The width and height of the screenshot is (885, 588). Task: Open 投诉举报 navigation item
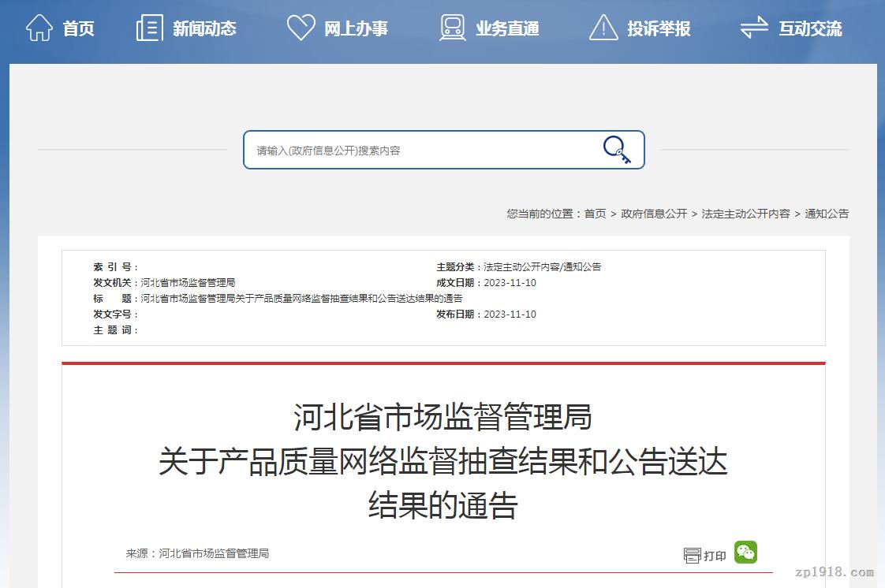658,28
